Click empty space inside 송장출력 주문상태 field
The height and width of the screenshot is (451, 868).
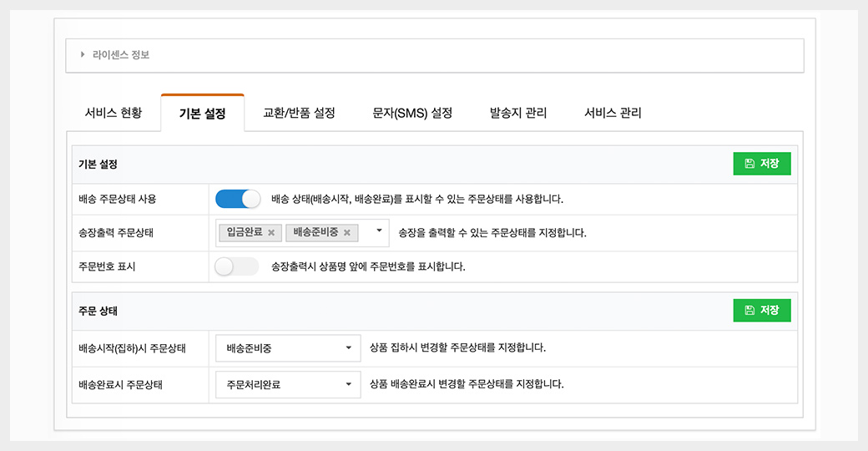click(x=366, y=242)
